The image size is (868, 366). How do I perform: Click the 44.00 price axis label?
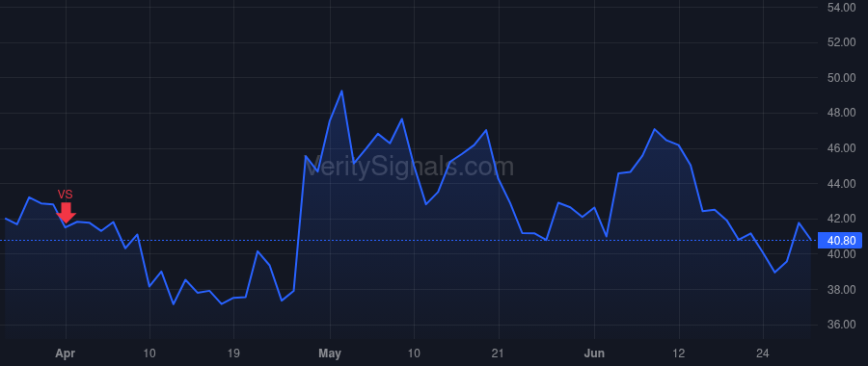pyautogui.click(x=840, y=184)
